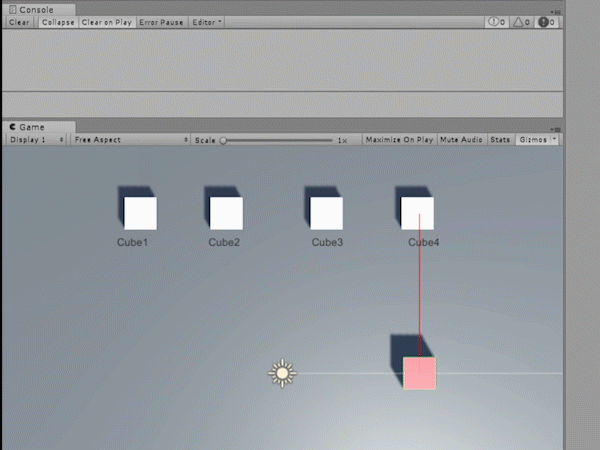Toggle Gizmos button
The image size is (600, 450).
(x=533, y=140)
